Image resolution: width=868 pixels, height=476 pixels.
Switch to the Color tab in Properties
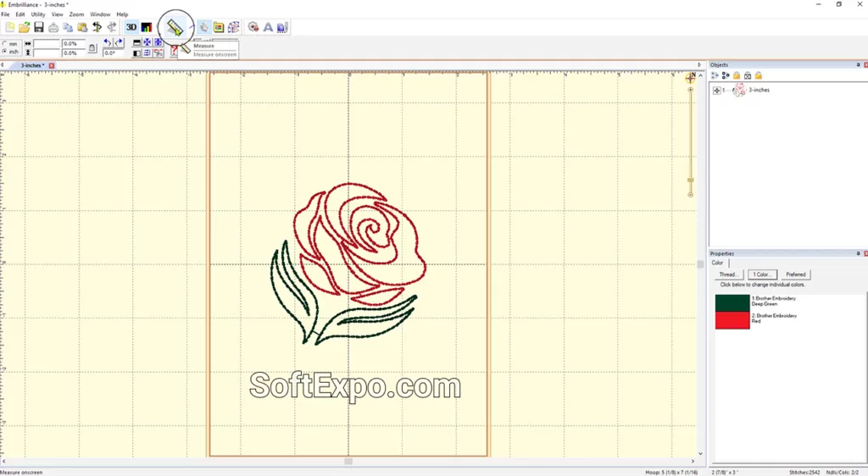[718, 263]
